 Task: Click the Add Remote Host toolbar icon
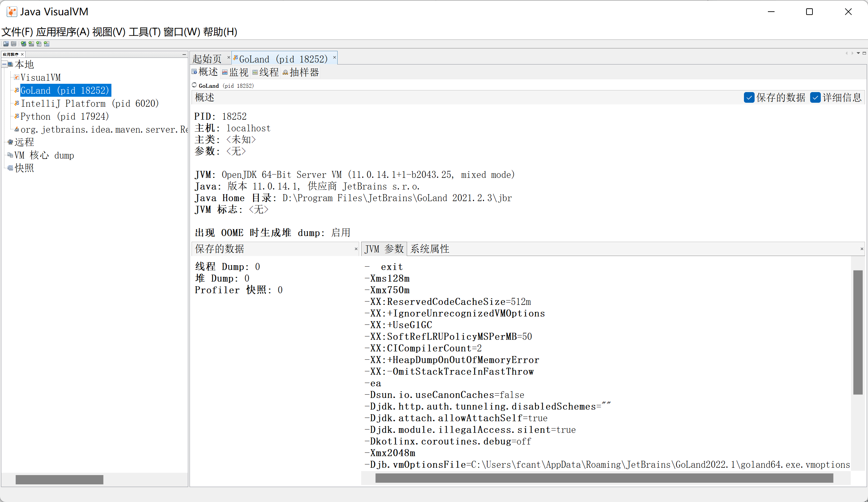coord(23,44)
